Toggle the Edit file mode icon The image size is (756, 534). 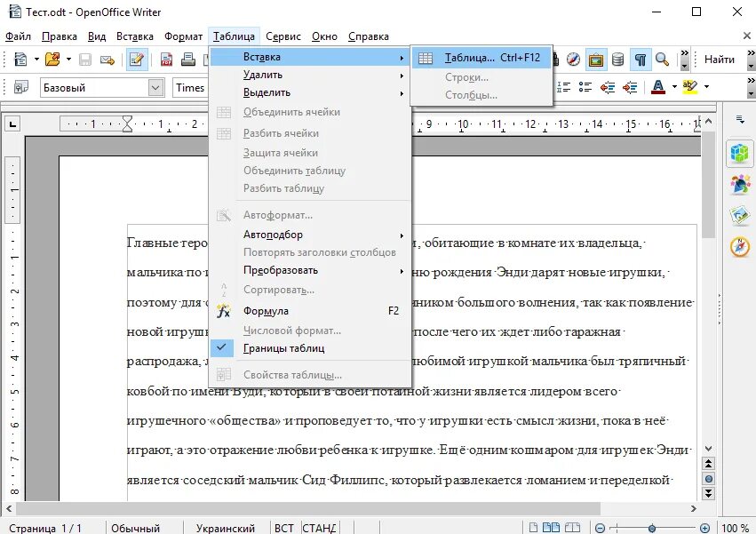[x=137, y=60]
